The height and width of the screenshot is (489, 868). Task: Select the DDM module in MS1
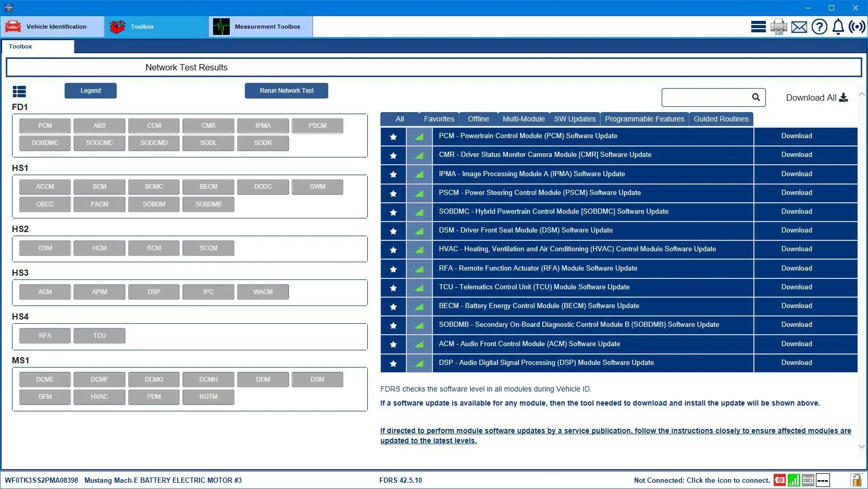coord(263,380)
